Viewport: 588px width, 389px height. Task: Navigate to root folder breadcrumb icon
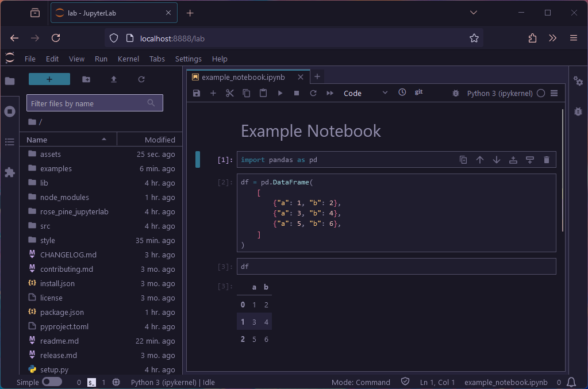click(32, 122)
